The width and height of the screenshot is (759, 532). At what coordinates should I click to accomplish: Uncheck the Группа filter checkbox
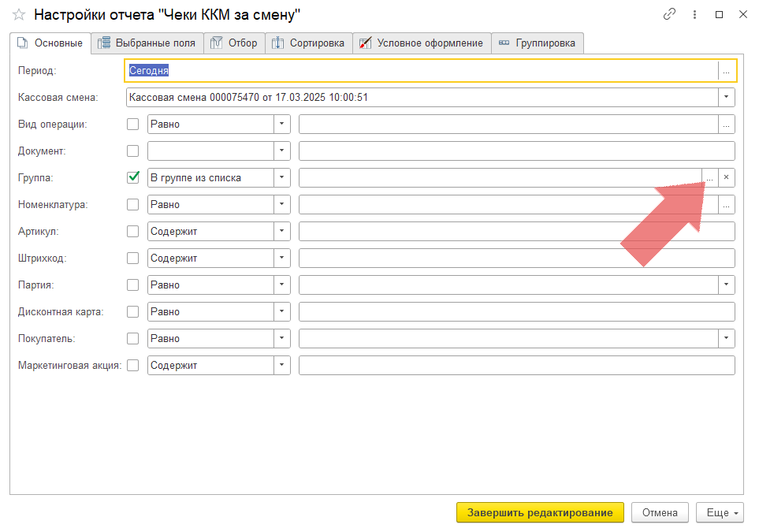pyautogui.click(x=133, y=177)
